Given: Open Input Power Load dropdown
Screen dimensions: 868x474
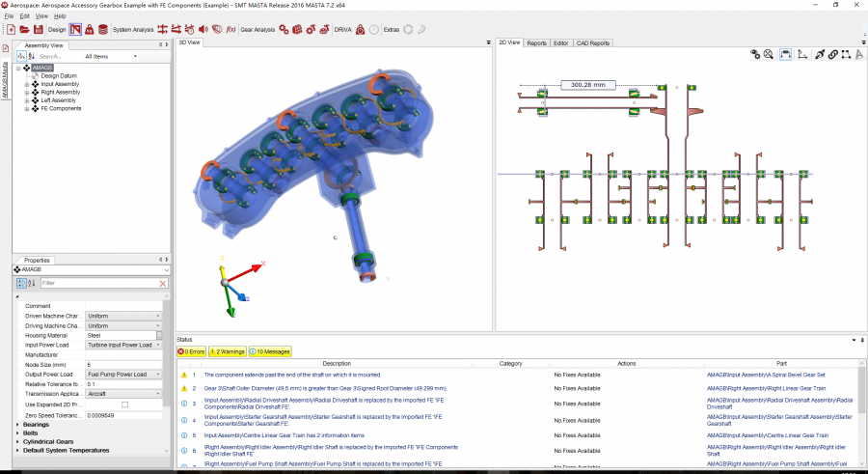Looking at the screenshot, I should tap(123, 345).
